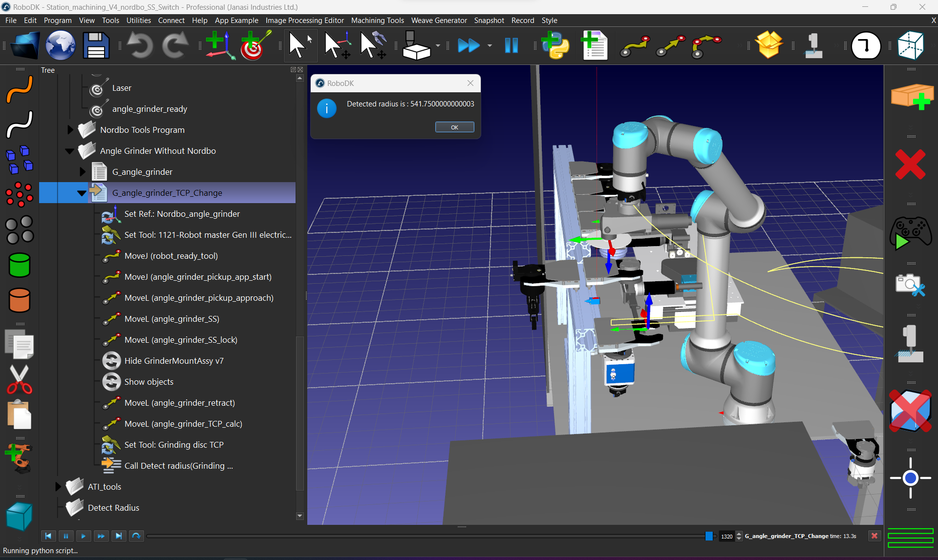Toggle loop playback button in timeline bar
The width and height of the screenshot is (938, 560).
[136, 536]
